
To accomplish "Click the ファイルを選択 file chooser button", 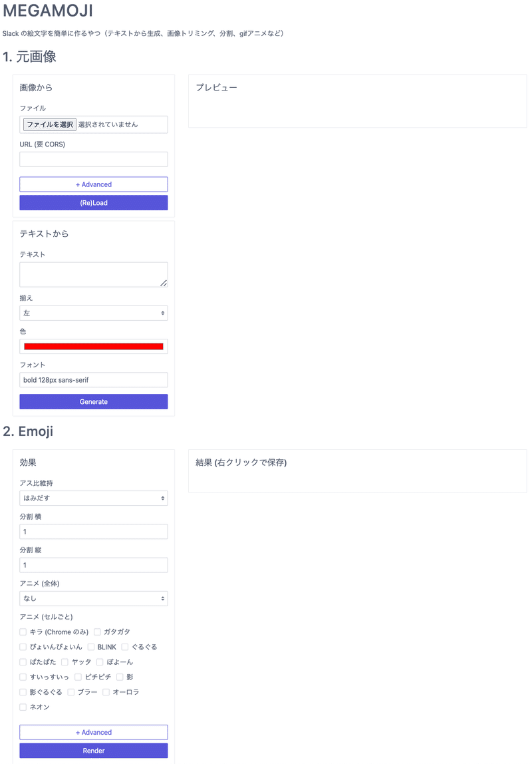I will point(50,124).
